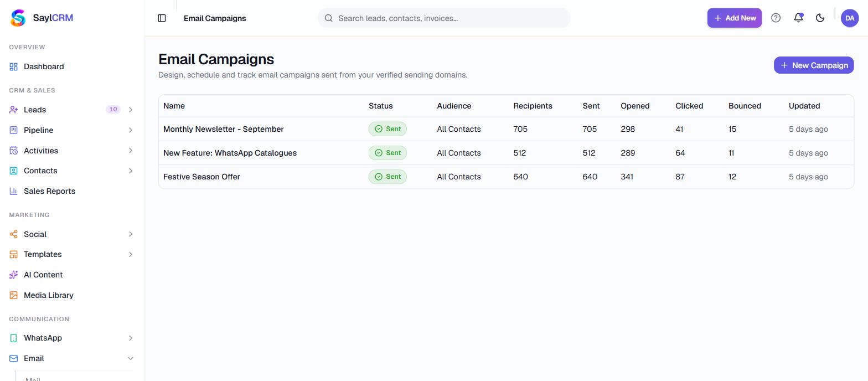The width and height of the screenshot is (868, 381).
Task: Click Sent status badge for Monthly Newsletter
Action: 387,129
